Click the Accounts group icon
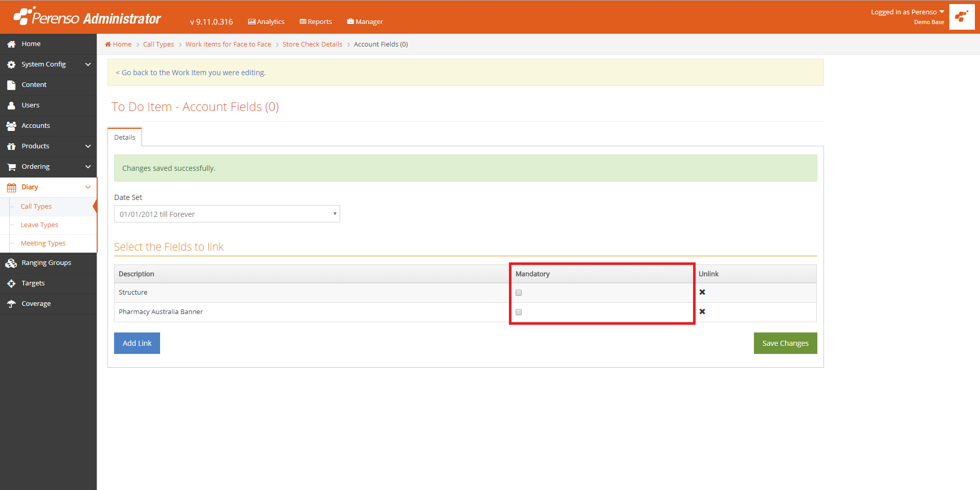 point(11,126)
